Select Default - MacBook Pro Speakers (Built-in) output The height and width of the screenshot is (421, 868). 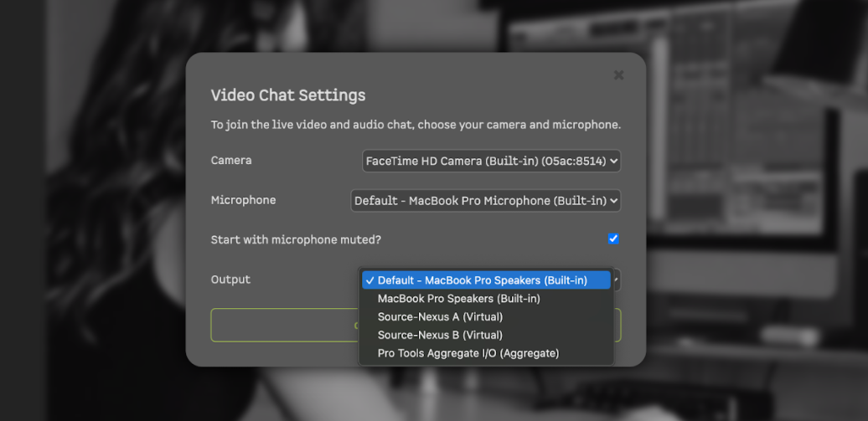coord(483,280)
